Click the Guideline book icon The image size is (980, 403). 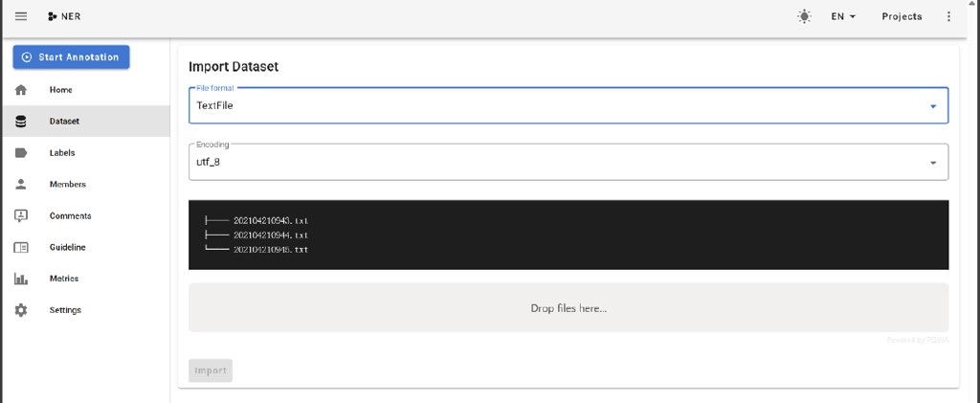tap(21, 248)
